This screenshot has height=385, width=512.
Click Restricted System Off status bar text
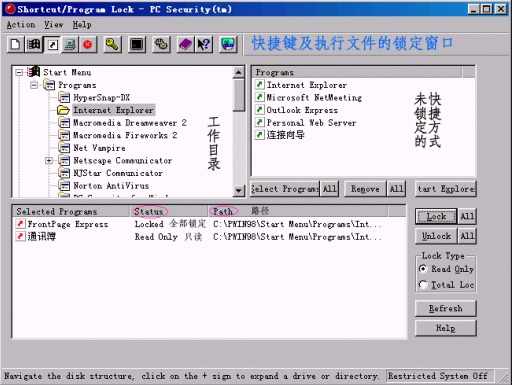point(438,376)
